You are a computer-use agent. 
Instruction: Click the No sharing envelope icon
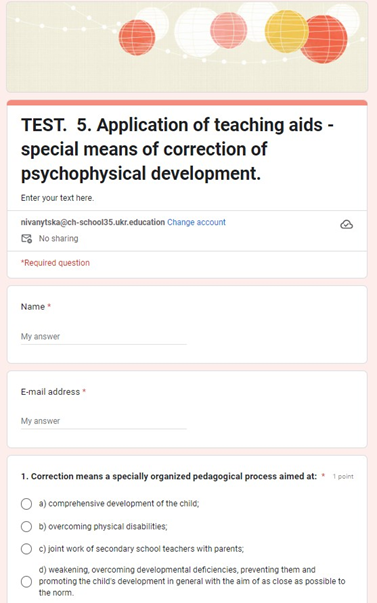pyautogui.click(x=27, y=238)
